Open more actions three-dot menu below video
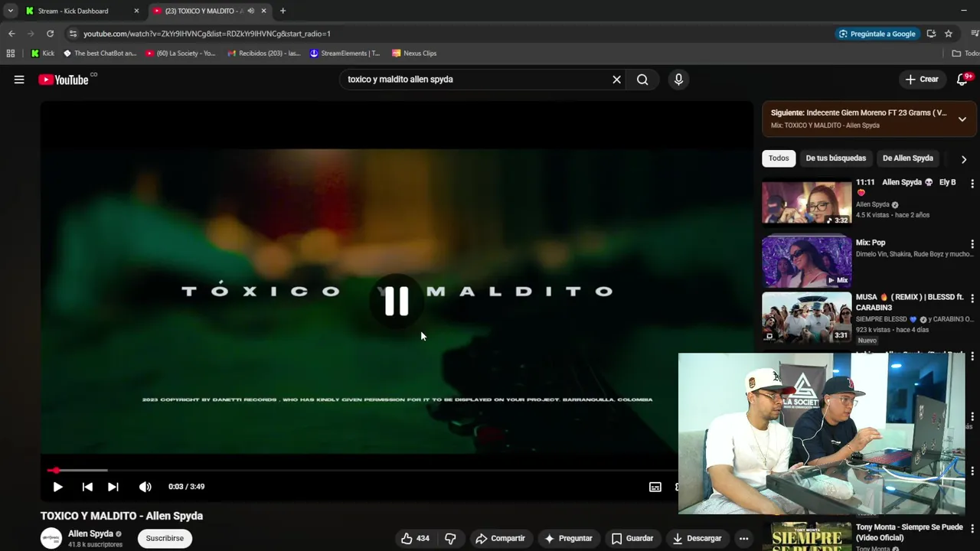This screenshot has height=551, width=980. pyautogui.click(x=743, y=539)
